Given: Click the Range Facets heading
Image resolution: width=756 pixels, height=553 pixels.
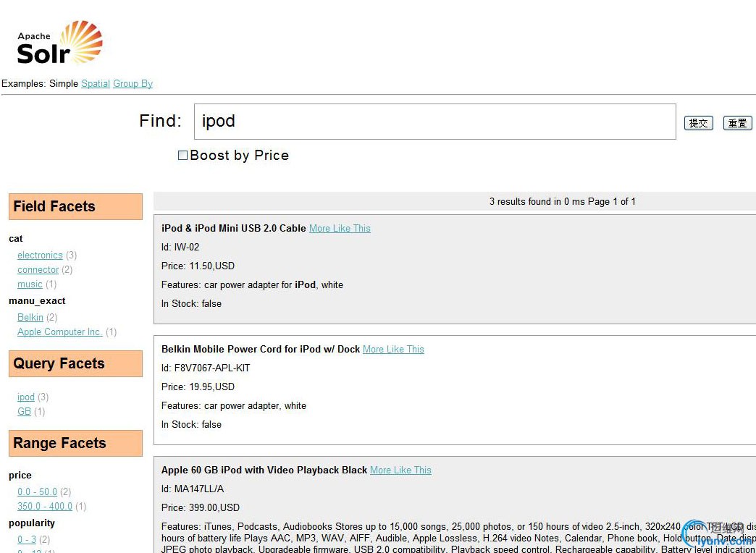Looking at the screenshot, I should (76, 443).
